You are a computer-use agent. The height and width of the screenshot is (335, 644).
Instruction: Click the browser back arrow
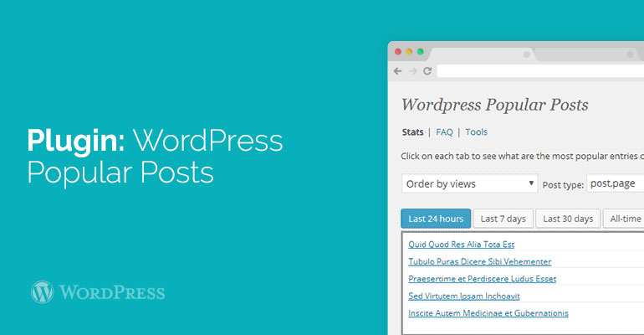(398, 71)
